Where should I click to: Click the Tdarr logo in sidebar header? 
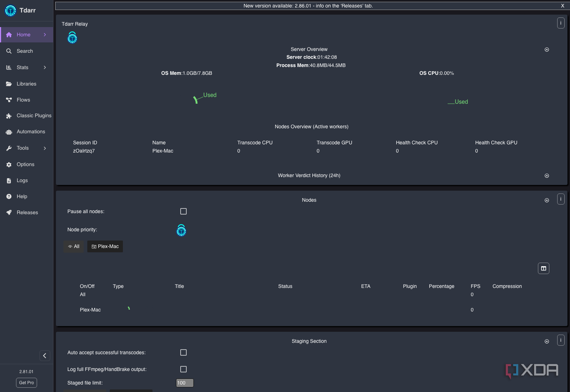(x=10, y=11)
